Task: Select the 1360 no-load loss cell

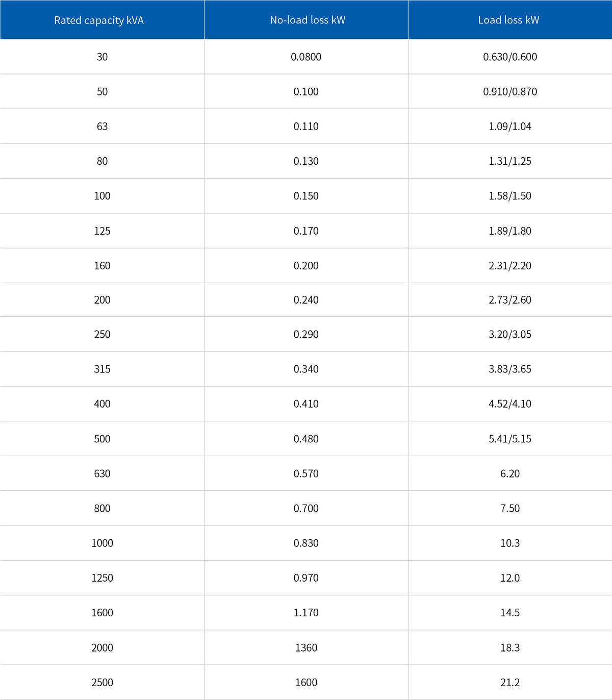Action: 306,648
